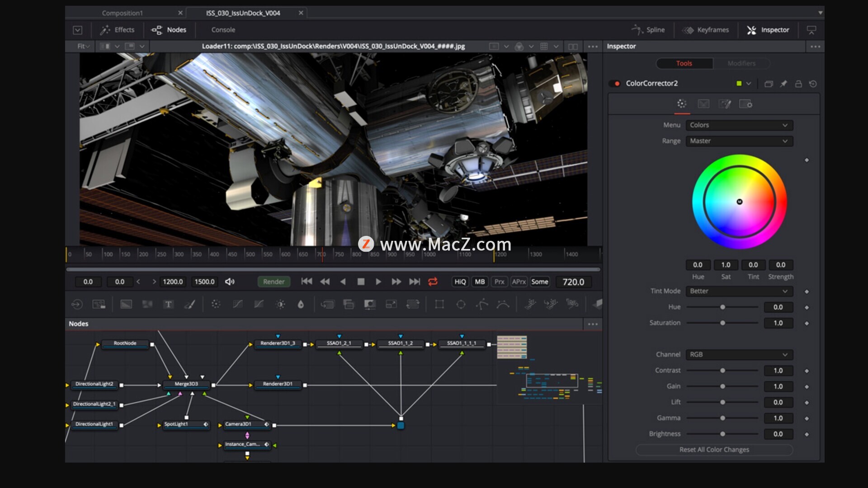Open the Tint Mode dropdown

739,291
